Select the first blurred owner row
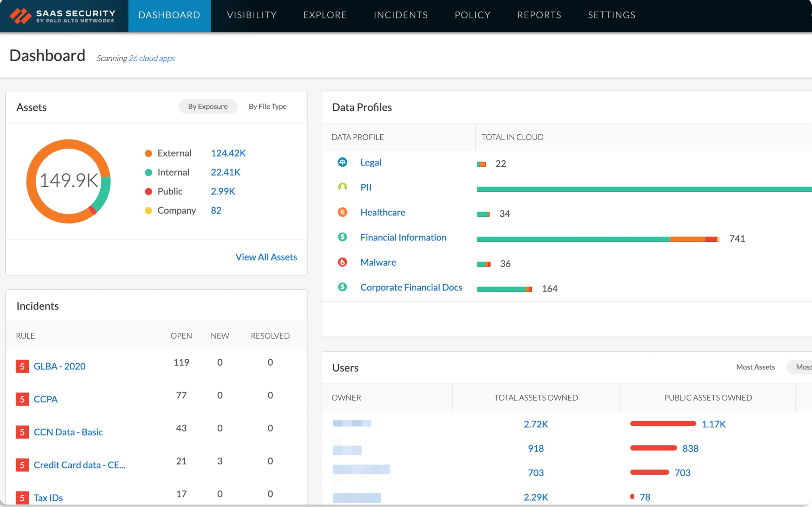 (352, 424)
